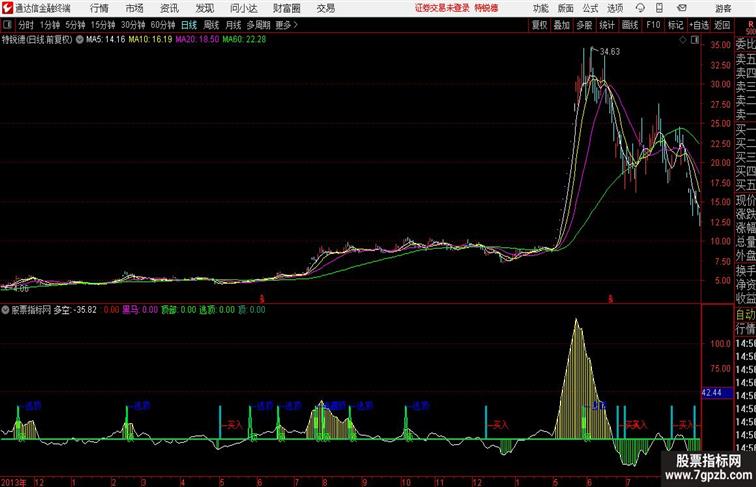The width and height of the screenshot is (756, 487).
Task: Click the MA5: 14.16 indicator label
Action: tap(105, 40)
